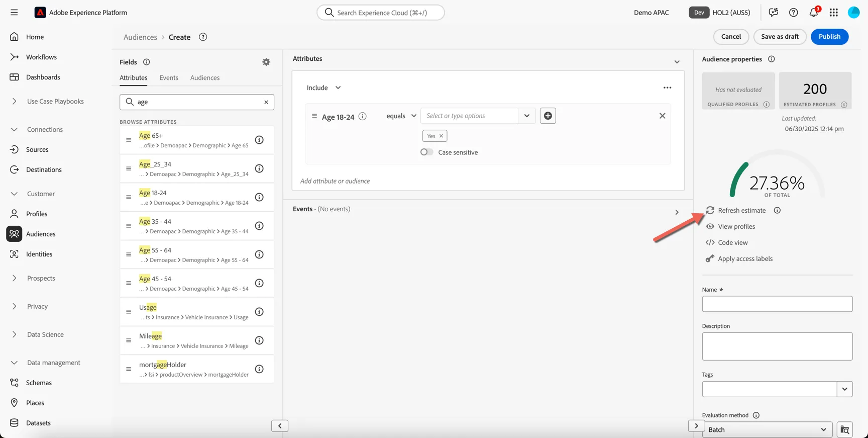Image resolution: width=868 pixels, height=438 pixels.
Task: Switch to the Events tab
Action: tap(169, 77)
